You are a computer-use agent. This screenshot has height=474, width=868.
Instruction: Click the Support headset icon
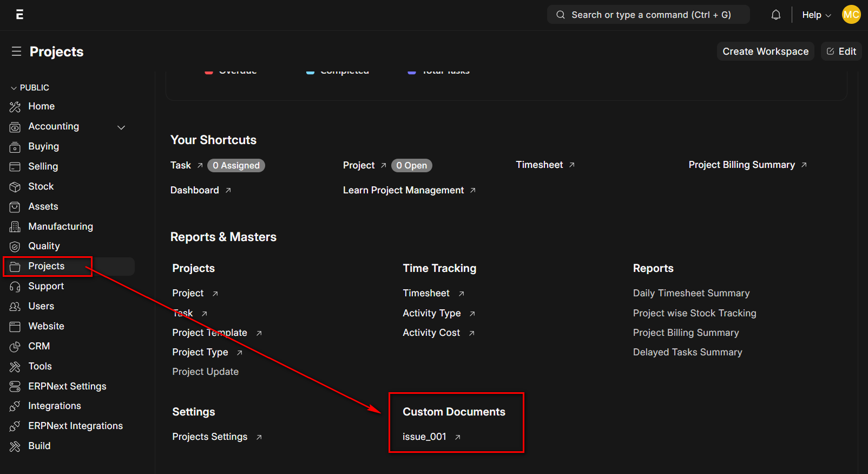(x=15, y=287)
